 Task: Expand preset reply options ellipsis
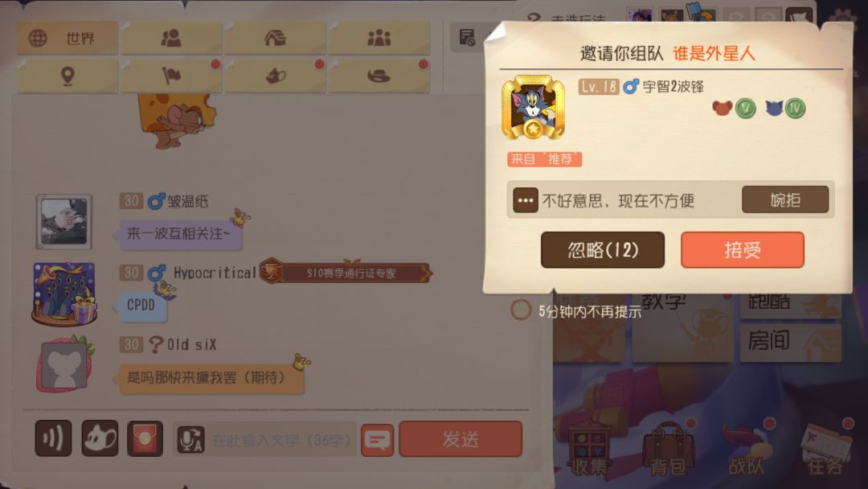tap(526, 200)
